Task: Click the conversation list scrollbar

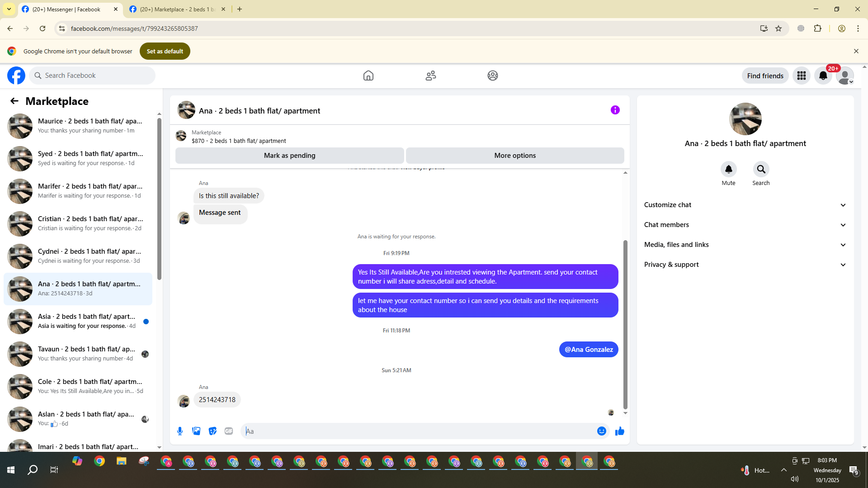Action: pos(159,199)
